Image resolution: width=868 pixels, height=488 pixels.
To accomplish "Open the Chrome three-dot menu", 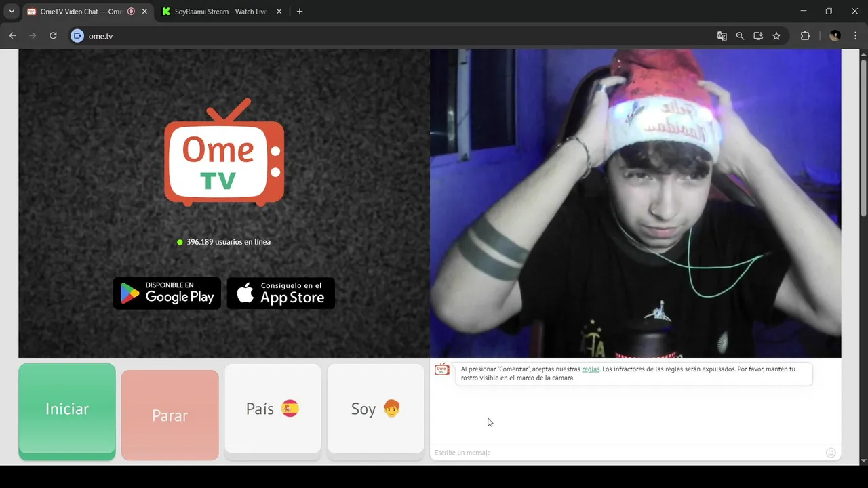I will click(854, 36).
